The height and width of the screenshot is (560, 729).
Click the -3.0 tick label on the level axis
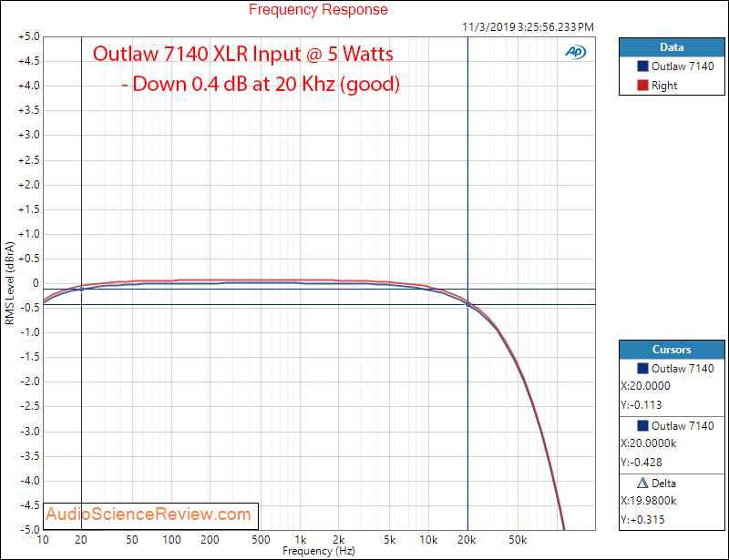(30, 431)
